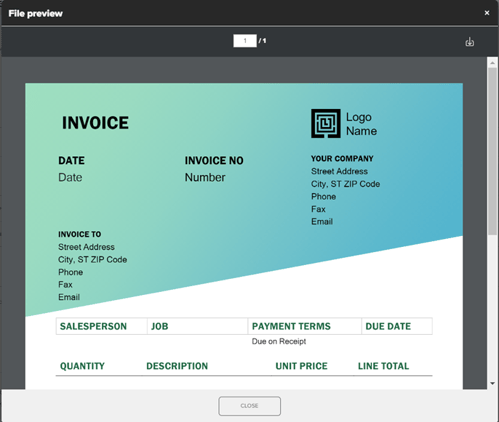Click the page number input field
Screen dimensions: 499x422
click(245, 41)
